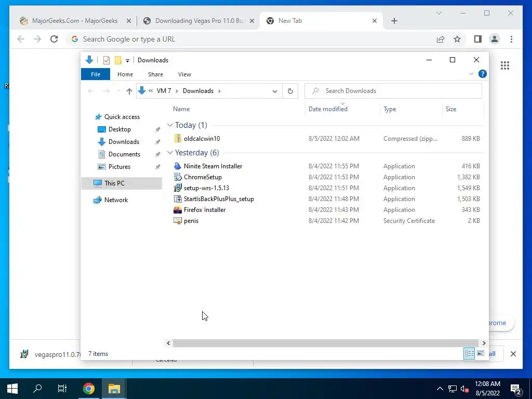Select the Ninite Steam Installer file
Screen dimensions: 532x399
pyautogui.click(x=212, y=166)
